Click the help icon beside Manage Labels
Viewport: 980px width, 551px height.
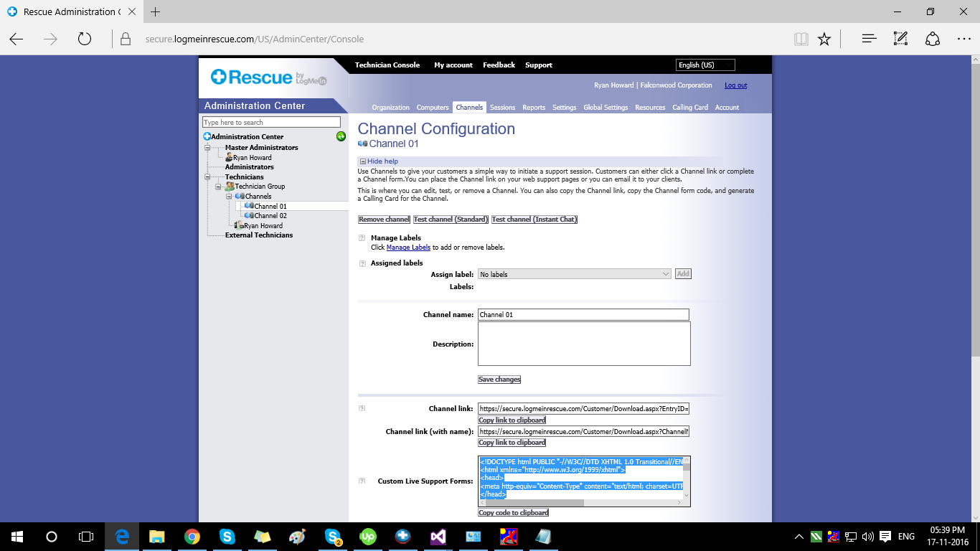[362, 238]
